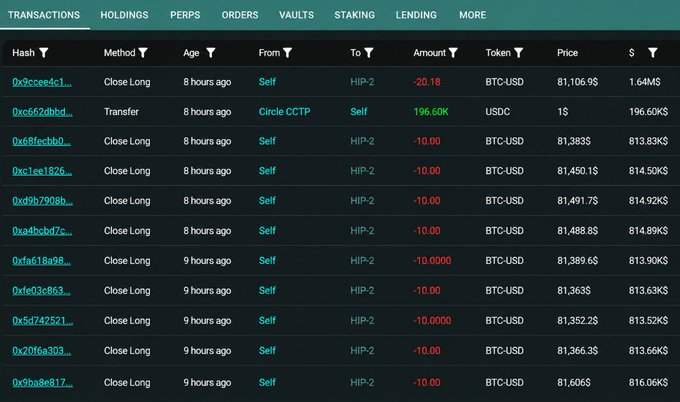680x402 pixels.
Task: Open transaction hash 0xfe03c863...
Action: [41, 291]
